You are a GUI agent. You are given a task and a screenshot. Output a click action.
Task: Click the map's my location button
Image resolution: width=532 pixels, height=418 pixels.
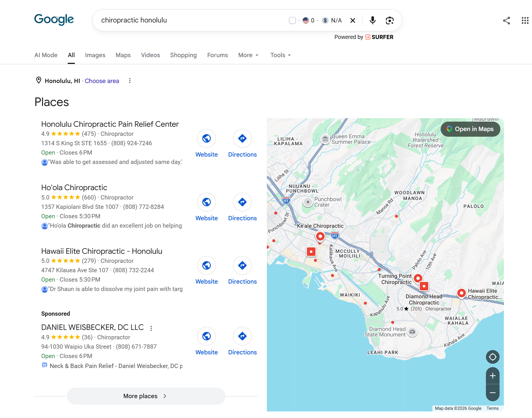[493, 357]
